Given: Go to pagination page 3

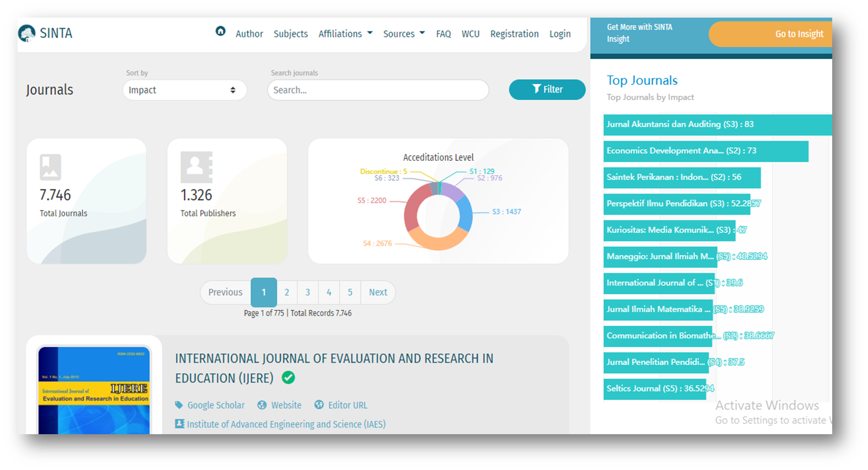Looking at the screenshot, I should (x=308, y=292).
